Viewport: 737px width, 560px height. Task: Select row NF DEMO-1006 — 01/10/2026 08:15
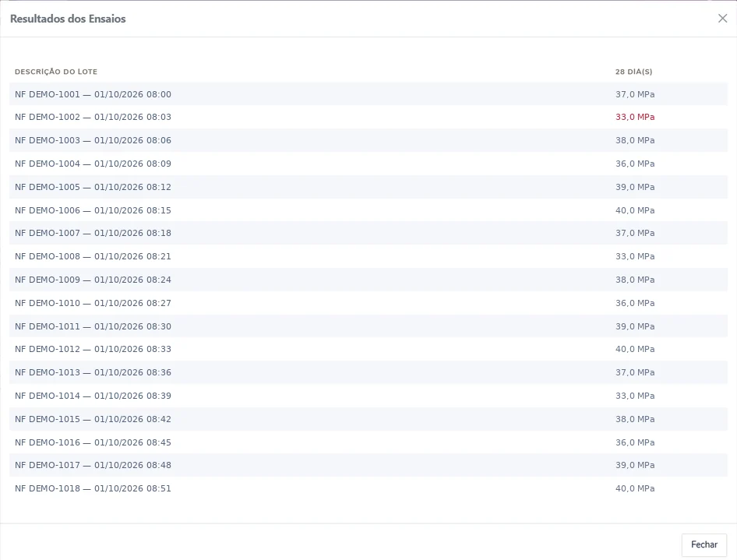[368, 210]
